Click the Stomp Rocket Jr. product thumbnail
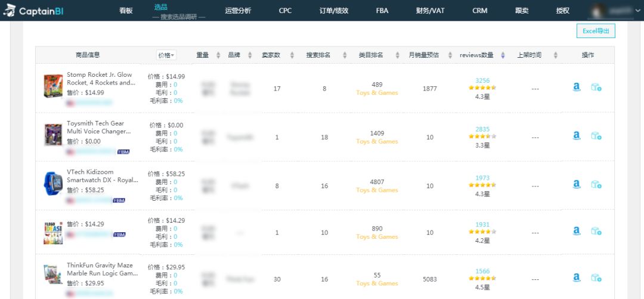The width and height of the screenshot is (644, 299). coord(53,86)
